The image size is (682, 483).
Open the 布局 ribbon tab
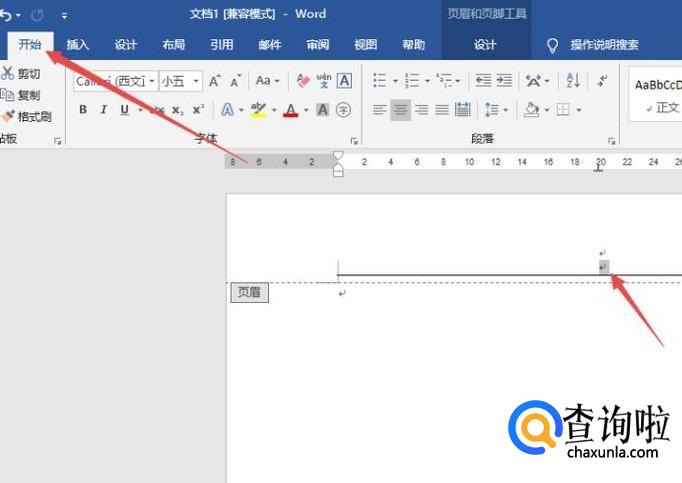[174, 44]
